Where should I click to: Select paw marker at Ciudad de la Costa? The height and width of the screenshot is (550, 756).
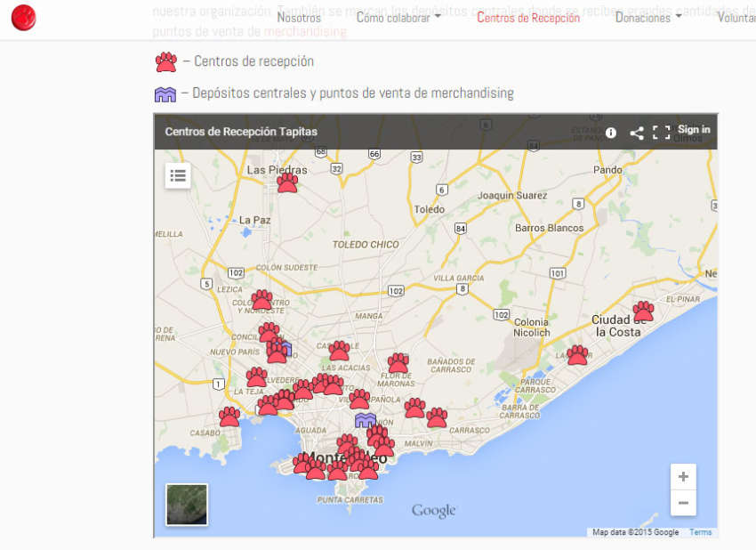pyautogui.click(x=643, y=311)
